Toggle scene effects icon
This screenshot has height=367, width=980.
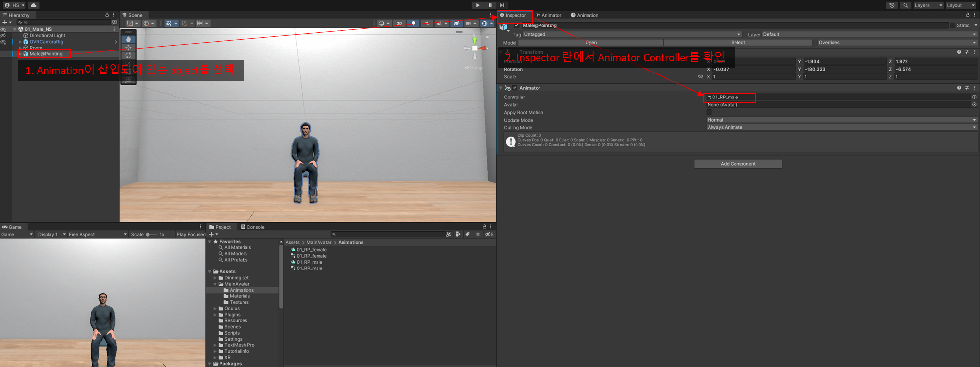(x=439, y=23)
